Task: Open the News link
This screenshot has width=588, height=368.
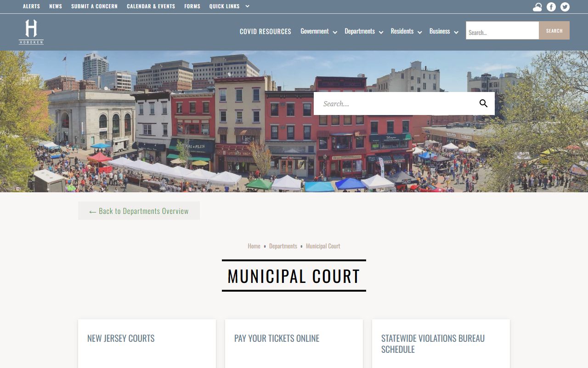Action: pos(56,6)
